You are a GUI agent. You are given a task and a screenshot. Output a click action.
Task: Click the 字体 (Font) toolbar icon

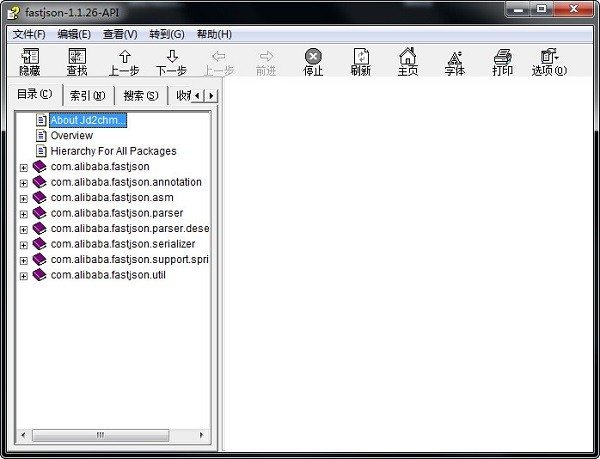tap(455, 57)
